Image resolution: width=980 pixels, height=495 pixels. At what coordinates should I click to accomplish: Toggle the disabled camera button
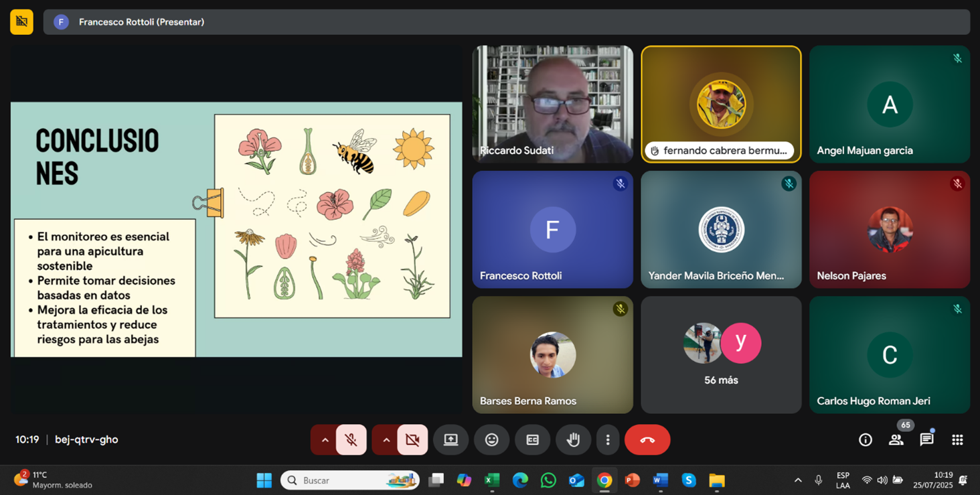[x=412, y=440]
